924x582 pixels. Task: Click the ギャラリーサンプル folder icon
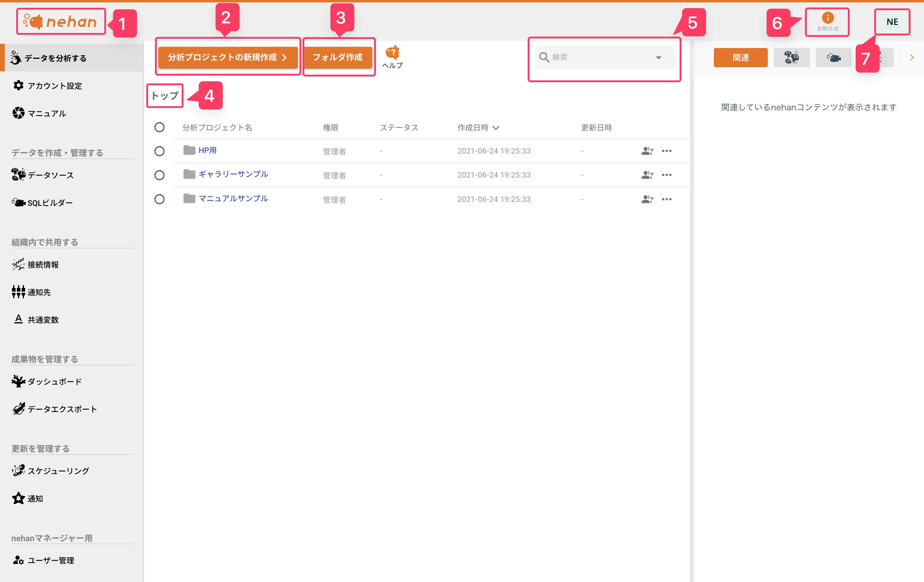click(189, 174)
